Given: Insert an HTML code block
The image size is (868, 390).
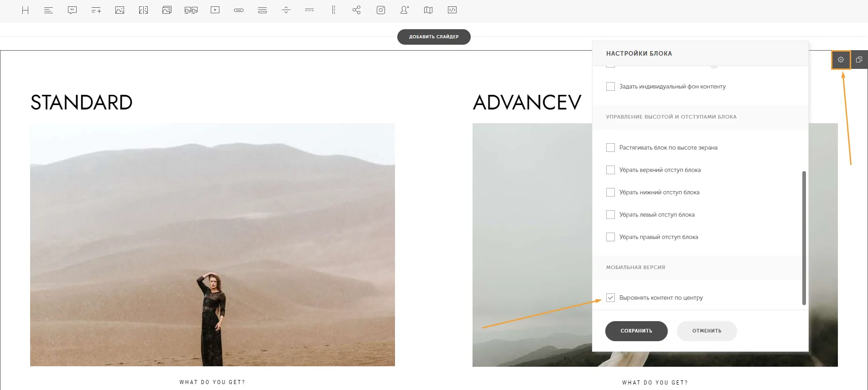Looking at the screenshot, I should point(452,10).
